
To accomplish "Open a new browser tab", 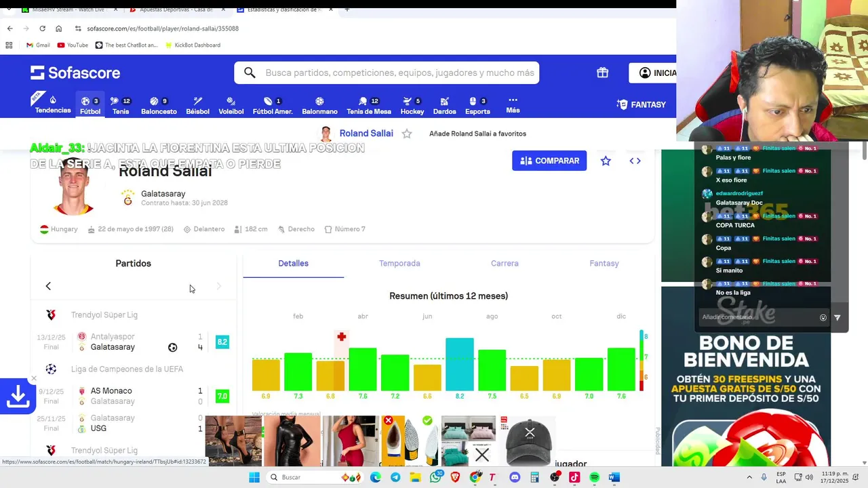I will (x=347, y=9).
